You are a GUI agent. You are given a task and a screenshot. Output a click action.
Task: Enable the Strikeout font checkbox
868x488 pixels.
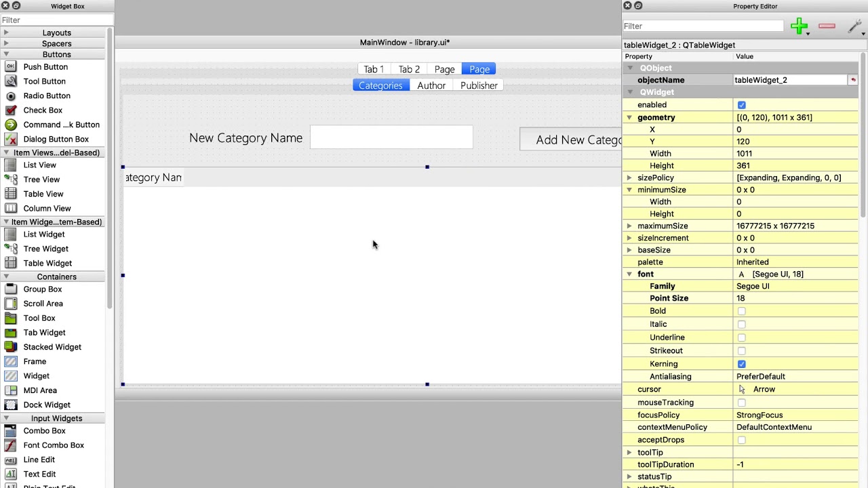click(741, 351)
